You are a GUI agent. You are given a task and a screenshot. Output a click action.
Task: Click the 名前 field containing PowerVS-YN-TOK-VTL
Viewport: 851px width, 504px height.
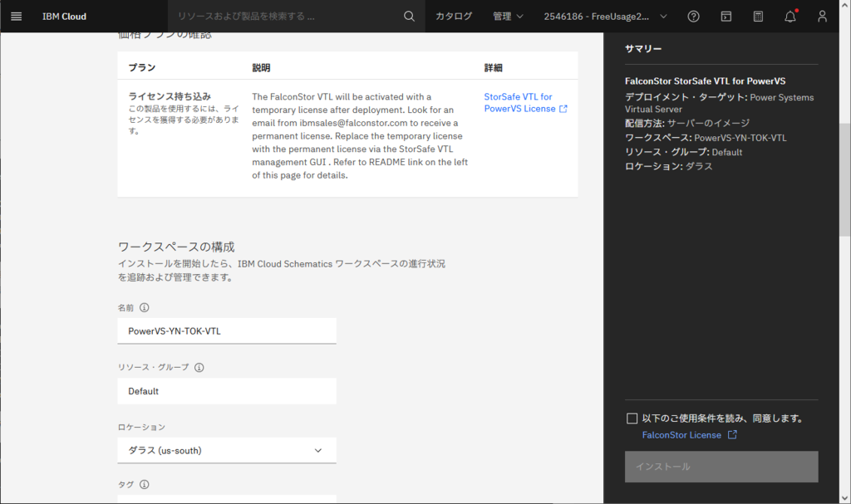[227, 331]
